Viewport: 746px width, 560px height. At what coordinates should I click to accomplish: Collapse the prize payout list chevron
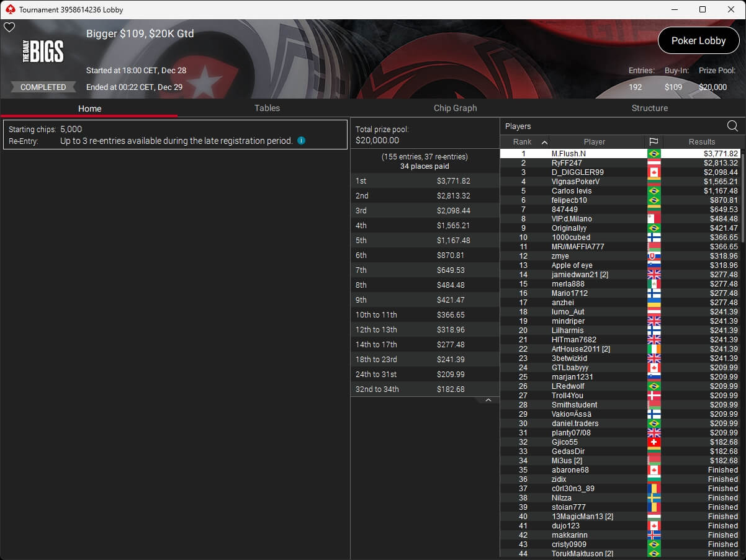tap(488, 401)
